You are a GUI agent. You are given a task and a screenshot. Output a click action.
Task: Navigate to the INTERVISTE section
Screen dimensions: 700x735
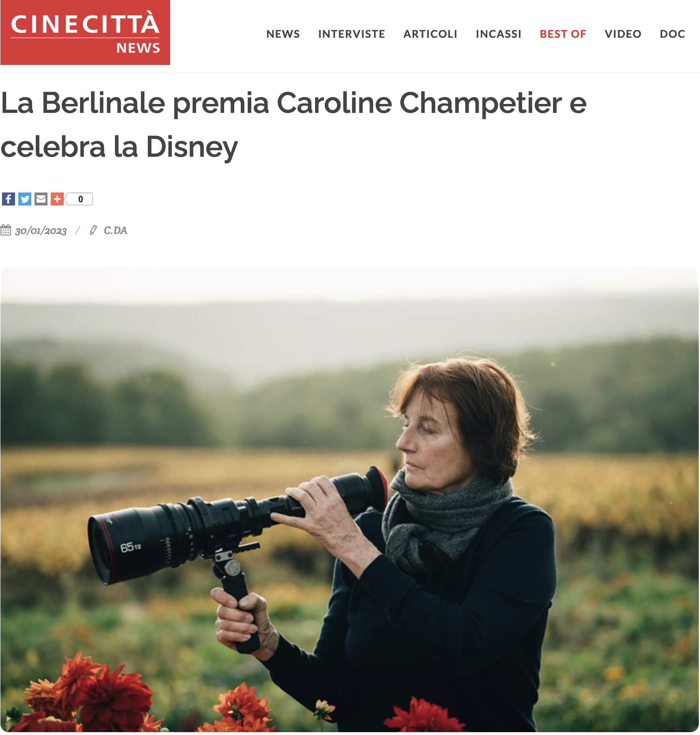pos(352,34)
